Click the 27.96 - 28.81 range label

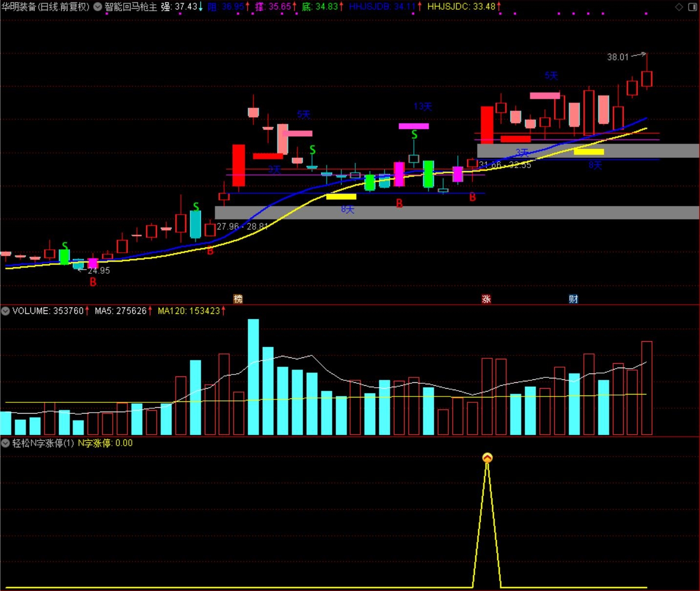[242, 226]
